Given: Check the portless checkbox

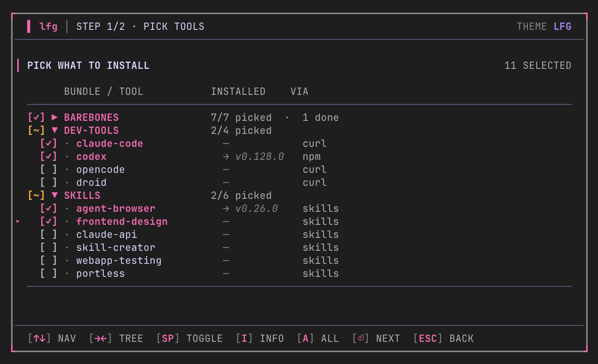Looking at the screenshot, I should 49,273.
